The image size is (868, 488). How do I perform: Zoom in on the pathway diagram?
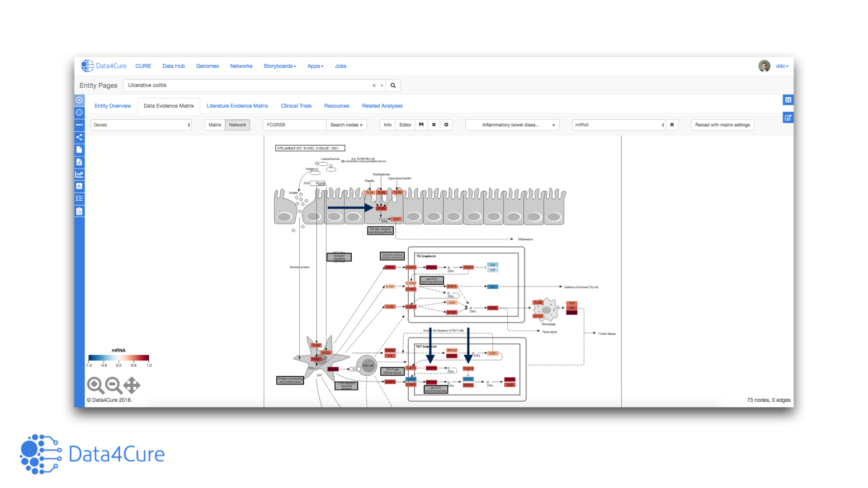pyautogui.click(x=95, y=385)
